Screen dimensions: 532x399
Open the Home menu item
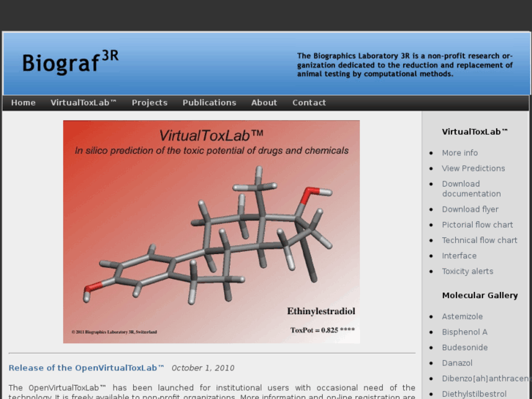coord(23,102)
